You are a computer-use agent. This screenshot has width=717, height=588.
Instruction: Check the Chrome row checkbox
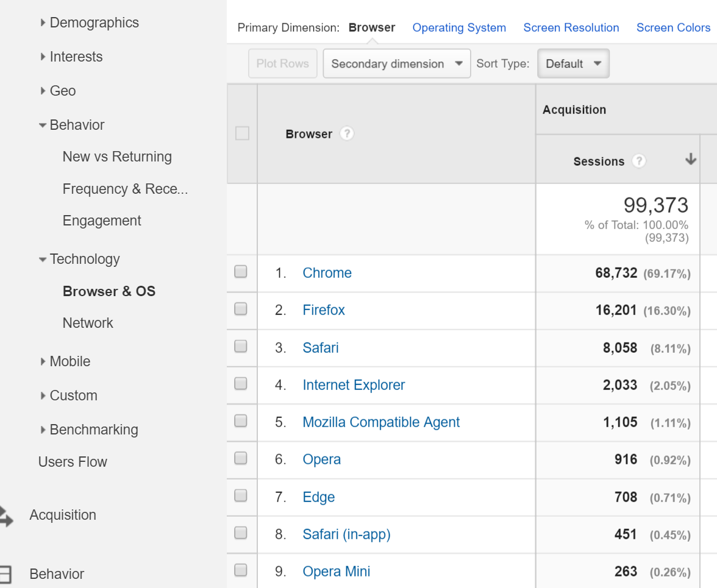pyautogui.click(x=241, y=272)
